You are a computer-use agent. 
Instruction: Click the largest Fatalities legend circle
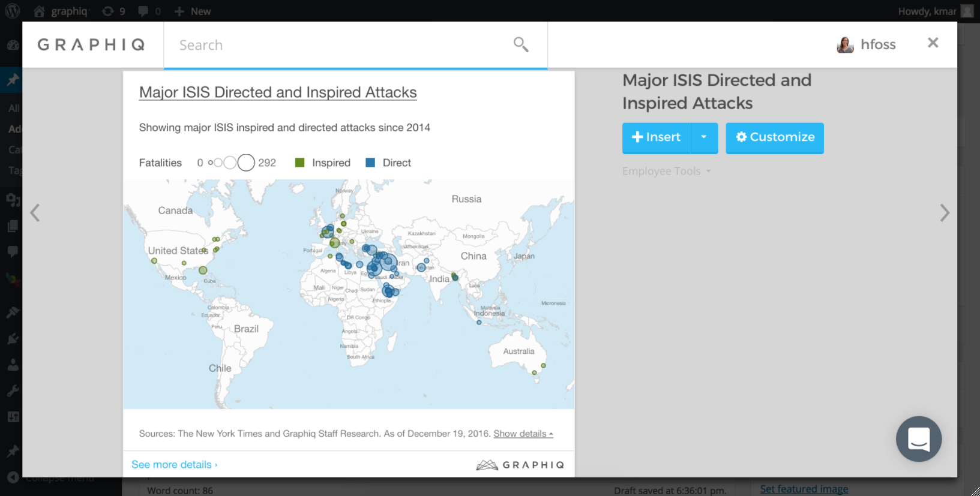[x=246, y=163]
